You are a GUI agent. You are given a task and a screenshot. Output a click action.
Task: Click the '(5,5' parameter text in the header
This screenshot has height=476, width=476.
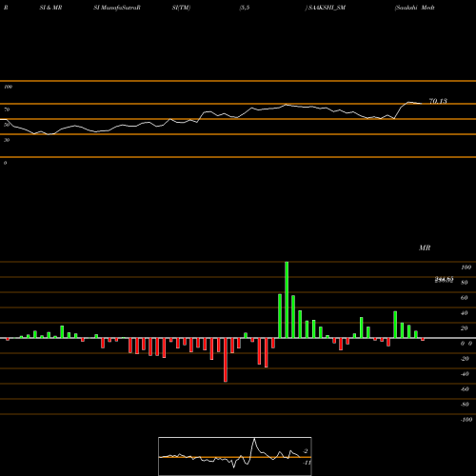pos(245,8)
